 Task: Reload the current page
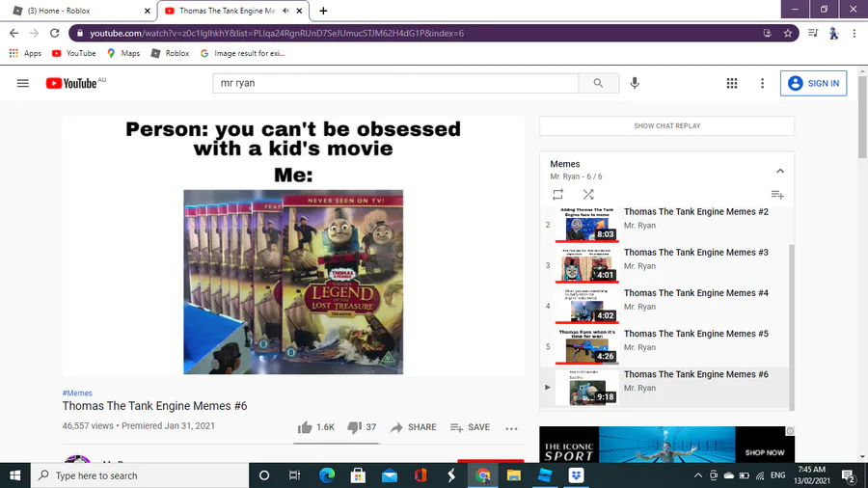click(x=54, y=33)
